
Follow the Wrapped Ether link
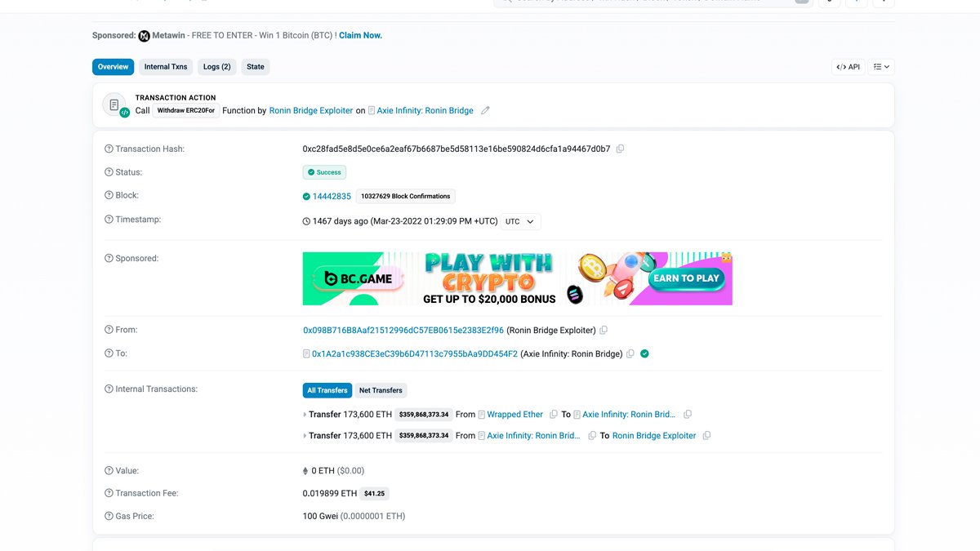pos(514,414)
